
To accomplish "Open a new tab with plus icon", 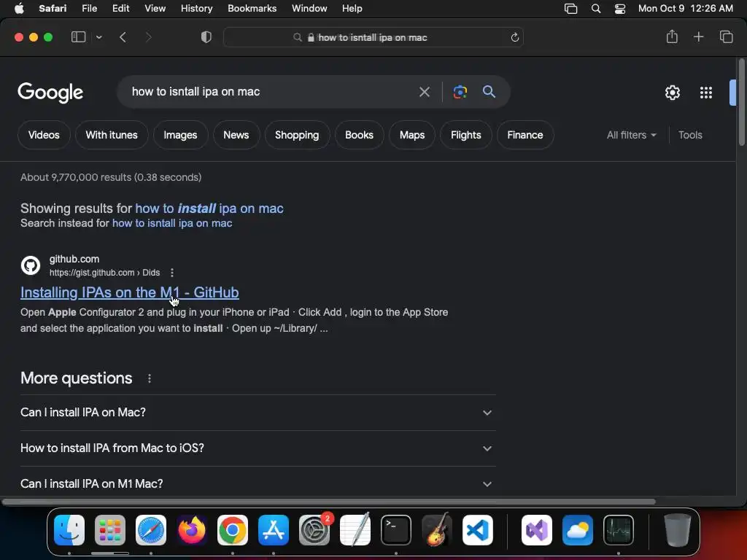I will tap(698, 36).
